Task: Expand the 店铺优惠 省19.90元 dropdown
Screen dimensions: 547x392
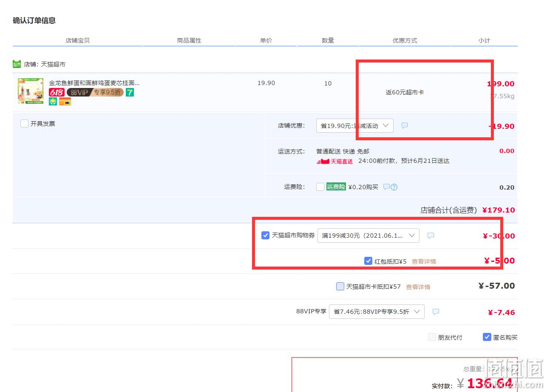Action: [355, 126]
